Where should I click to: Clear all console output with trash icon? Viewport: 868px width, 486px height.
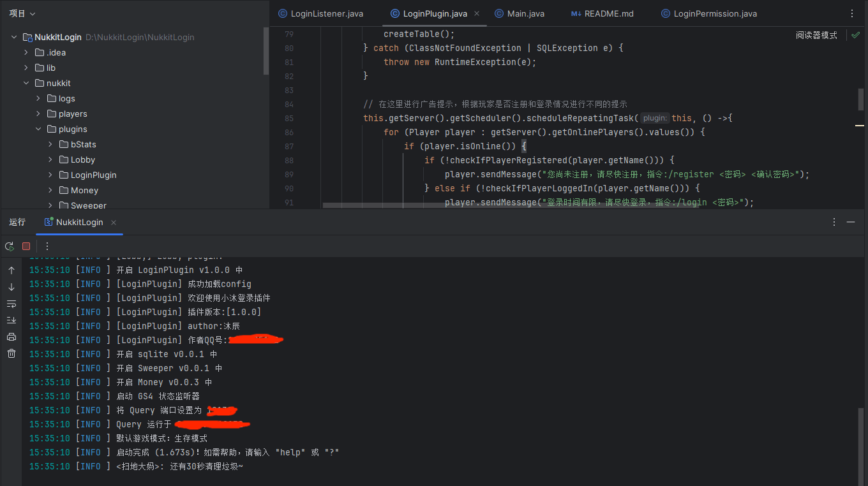(11, 353)
